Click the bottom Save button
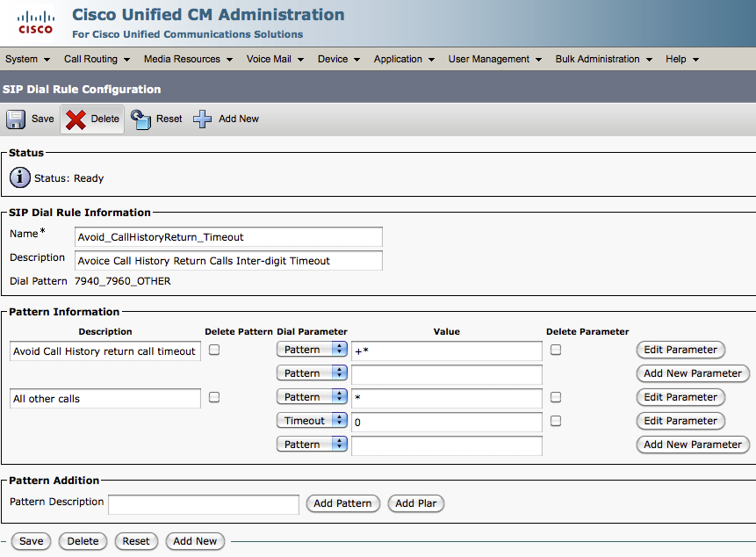This screenshot has height=557, width=756. (x=32, y=541)
